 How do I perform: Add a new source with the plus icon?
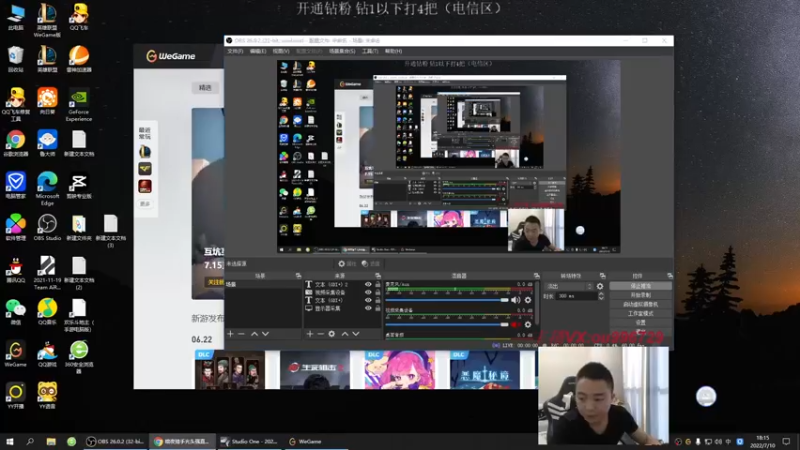pyautogui.click(x=310, y=334)
